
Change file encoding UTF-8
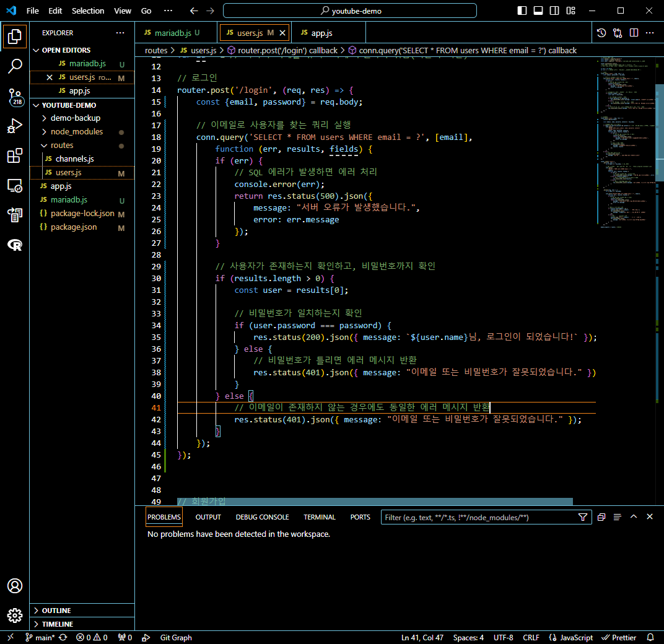point(503,638)
